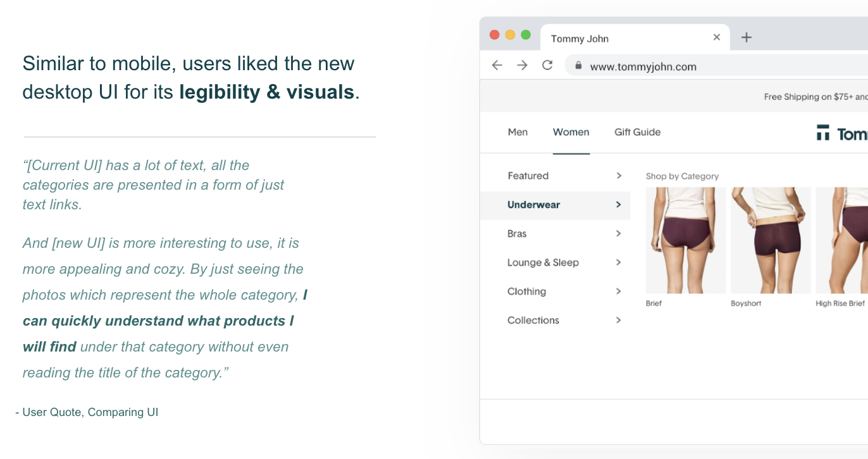
Task: Click the Shop by Category heading
Action: [x=682, y=176]
